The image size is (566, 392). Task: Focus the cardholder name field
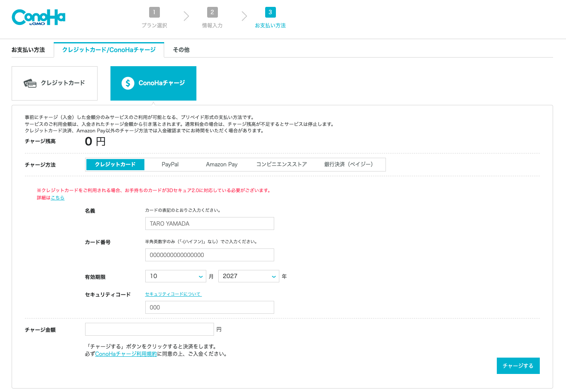210,224
